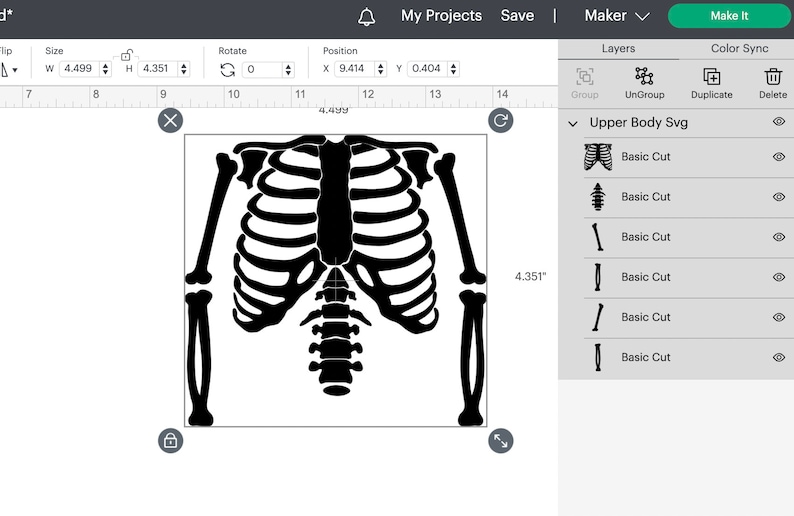Open the Maker machine dropdown

coord(617,16)
